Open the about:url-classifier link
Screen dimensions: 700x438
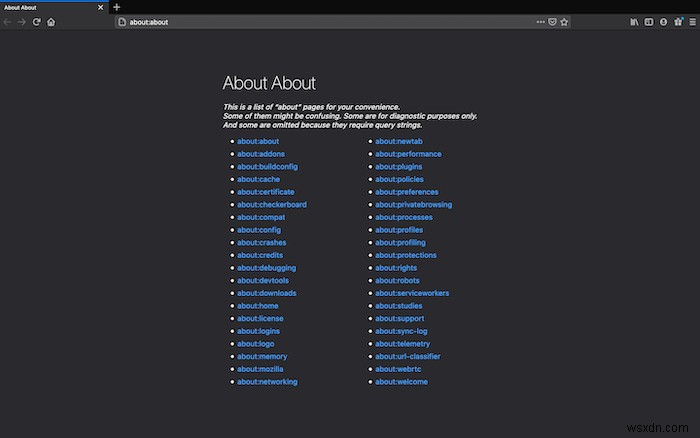[x=408, y=357]
